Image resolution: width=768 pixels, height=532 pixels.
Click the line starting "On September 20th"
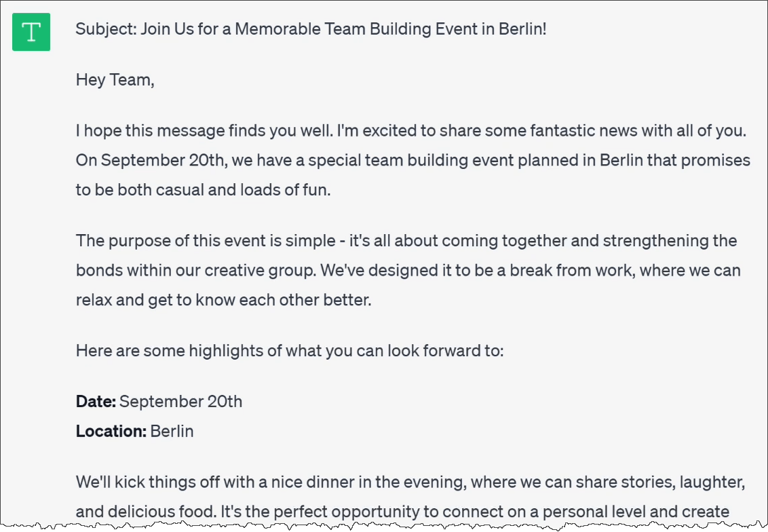tap(412, 161)
